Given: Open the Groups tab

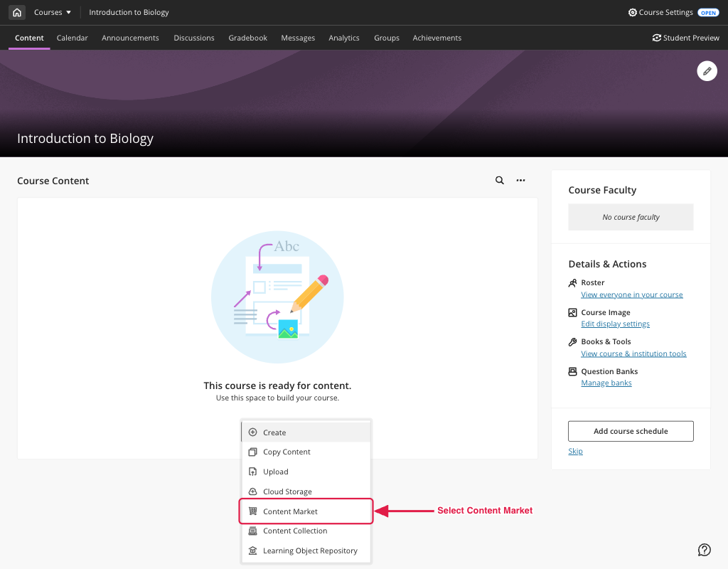Looking at the screenshot, I should click(387, 38).
